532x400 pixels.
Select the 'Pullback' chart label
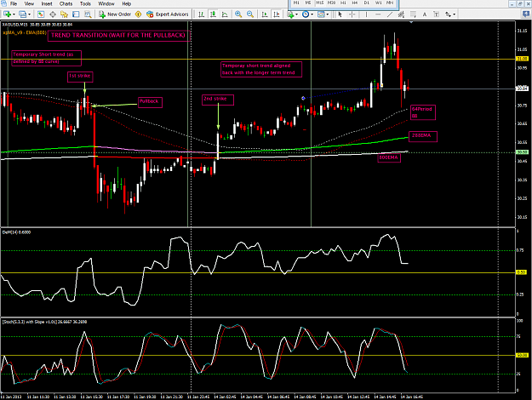pos(150,102)
